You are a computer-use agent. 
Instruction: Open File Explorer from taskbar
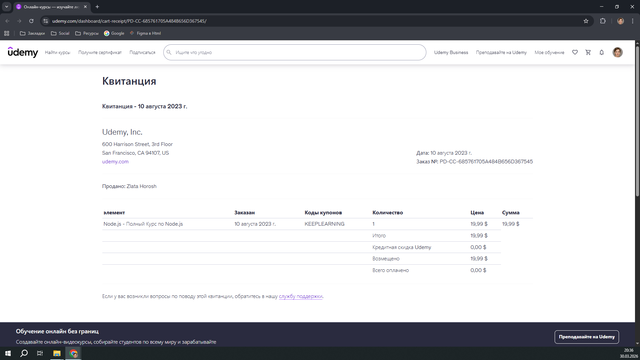[x=57, y=353]
